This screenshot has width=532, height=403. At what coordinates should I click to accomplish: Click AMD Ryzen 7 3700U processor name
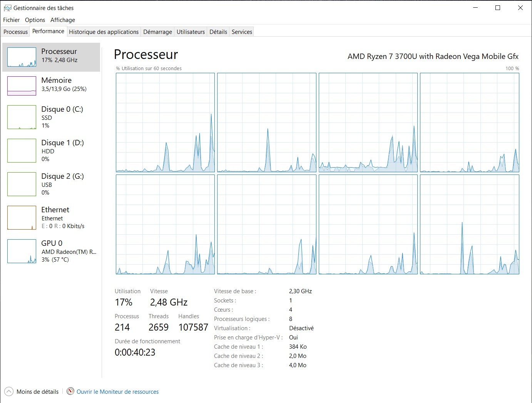(x=433, y=56)
